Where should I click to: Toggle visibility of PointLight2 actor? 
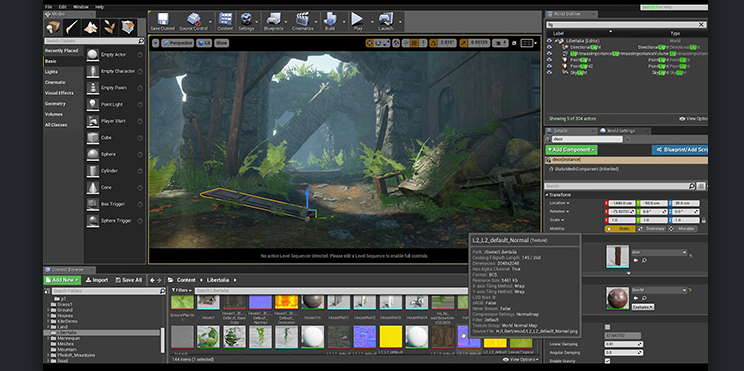pos(549,66)
